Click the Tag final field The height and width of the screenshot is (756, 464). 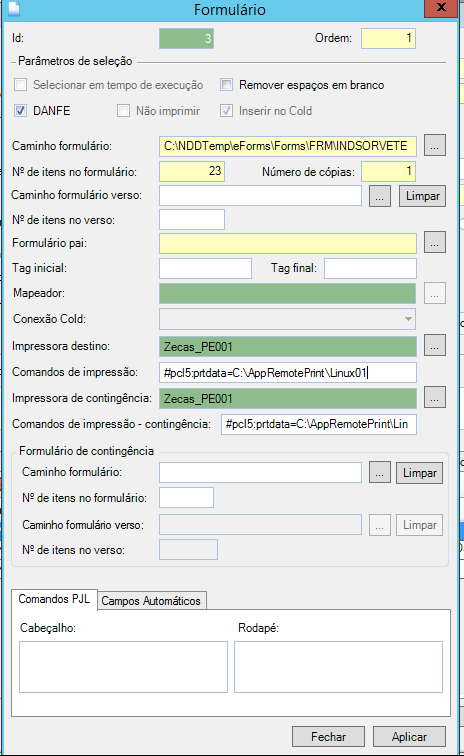(x=370, y=269)
